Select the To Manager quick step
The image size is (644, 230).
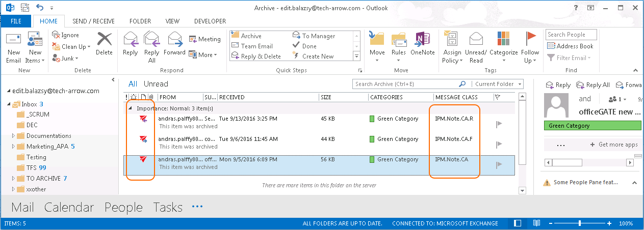point(314,36)
